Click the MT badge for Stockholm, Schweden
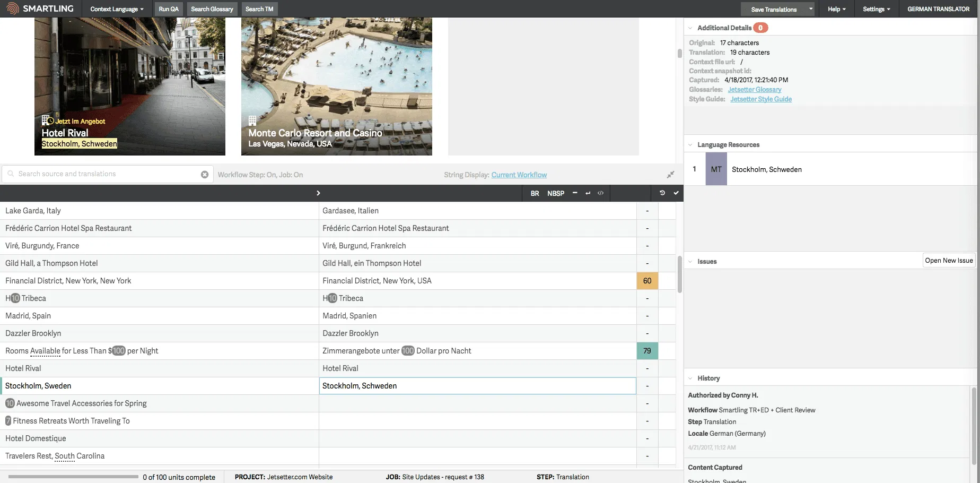This screenshot has width=980, height=483. point(716,169)
